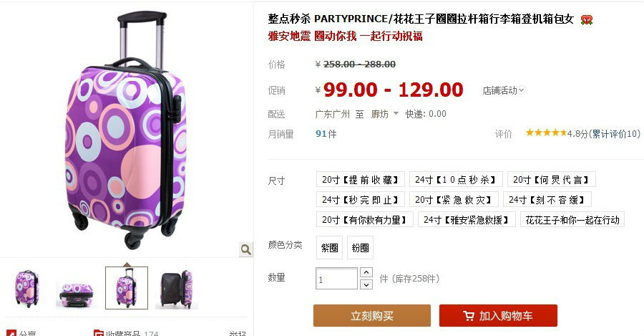Screen dimensions: 644x336
Task: Click the 立刻购买 buy now button
Action: click(372, 315)
